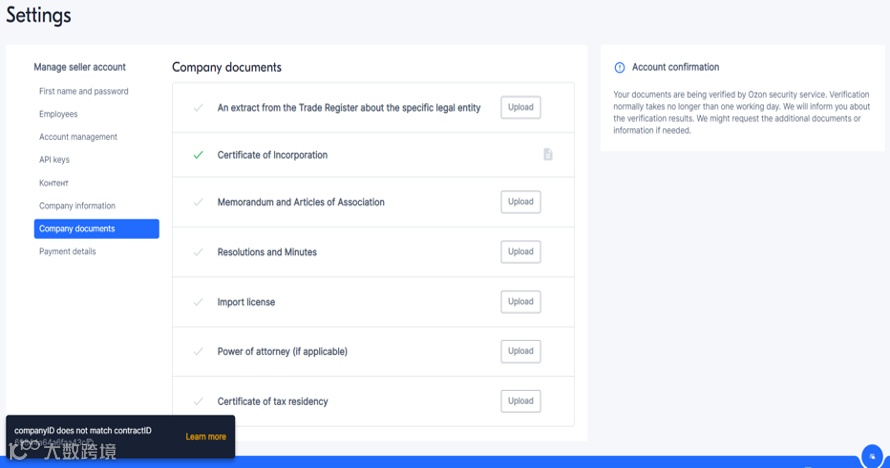Select the Company documents menu item
The image size is (890, 468).
[x=96, y=229]
